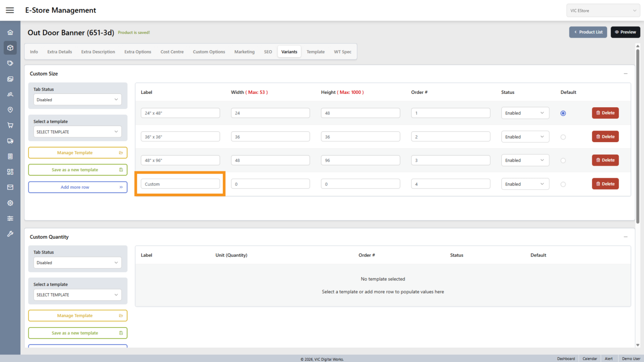The width and height of the screenshot is (644, 362).
Task: Open Custom Size Tab Status dropdown
Action: pos(77,100)
